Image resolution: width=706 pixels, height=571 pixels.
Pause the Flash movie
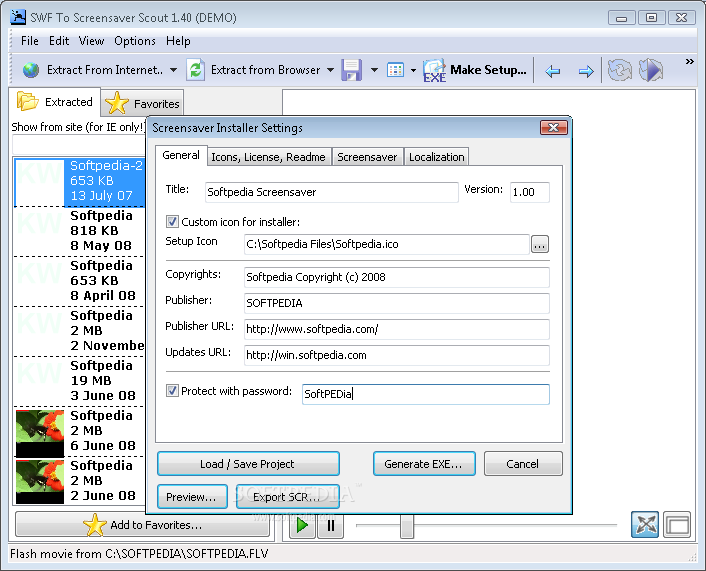pos(330,525)
